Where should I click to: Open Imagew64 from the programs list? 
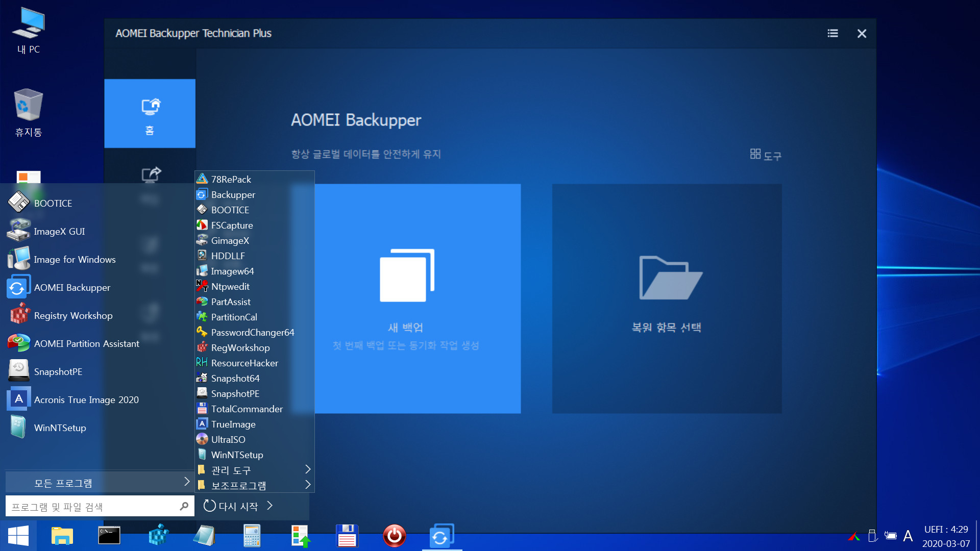pyautogui.click(x=254, y=271)
